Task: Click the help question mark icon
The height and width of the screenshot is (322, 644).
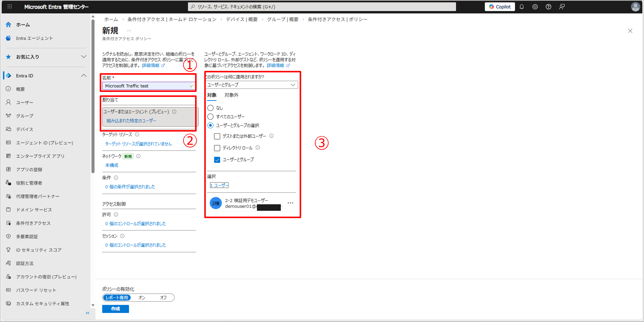Action: tap(548, 7)
